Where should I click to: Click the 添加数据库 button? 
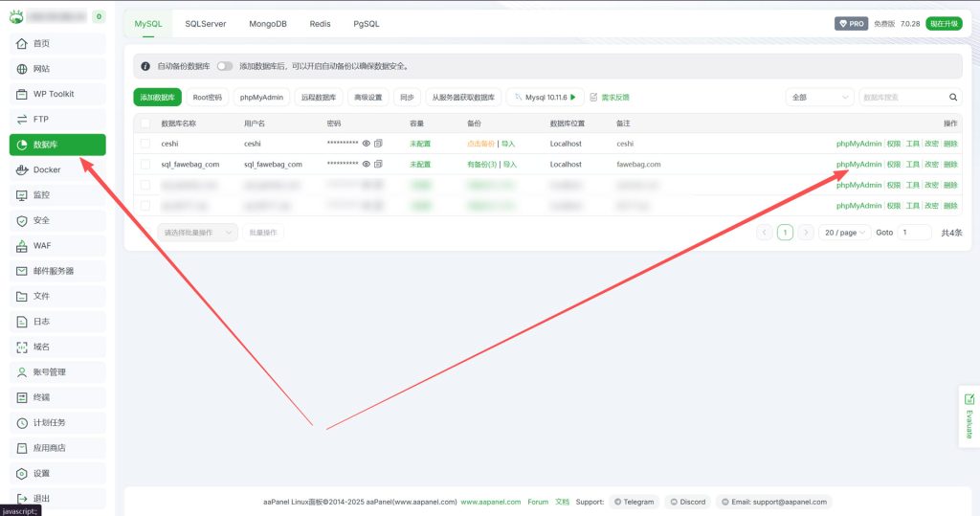click(157, 98)
